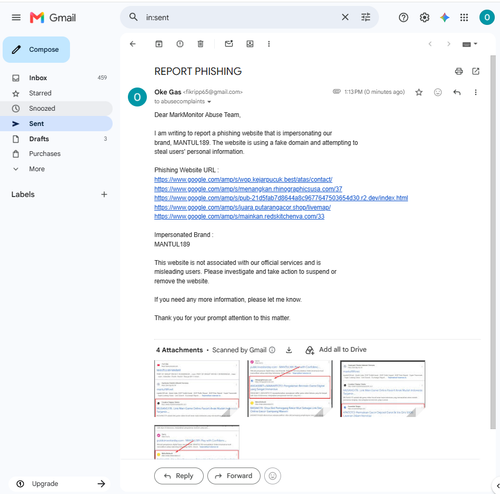Expand the More folders list

56,169
